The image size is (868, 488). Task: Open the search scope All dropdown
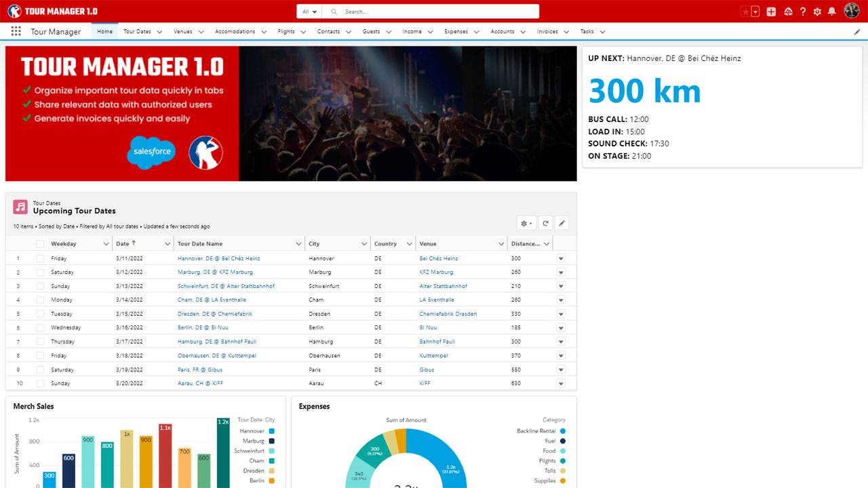coord(309,12)
